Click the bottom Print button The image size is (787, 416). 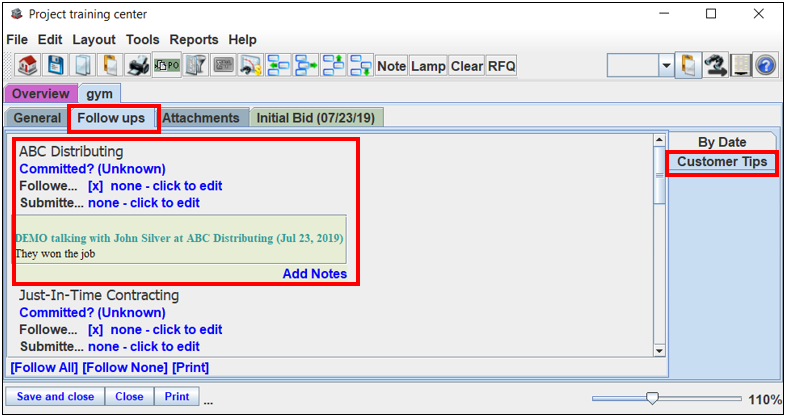(177, 396)
